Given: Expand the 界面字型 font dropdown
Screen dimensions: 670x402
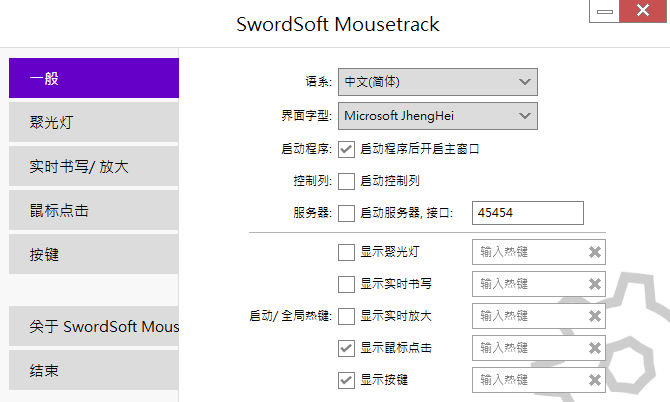Looking at the screenshot, I should (x=438, y=116).
